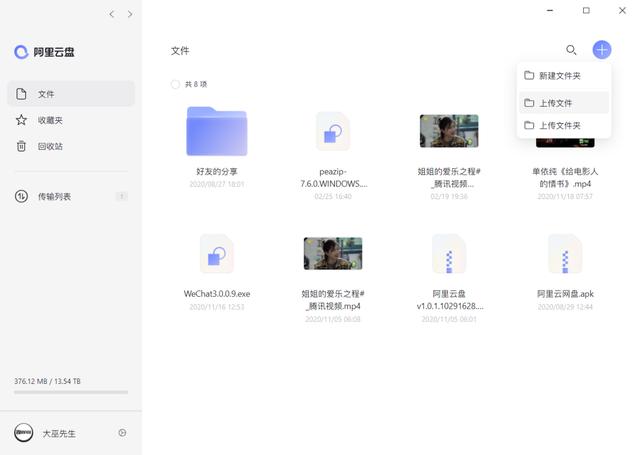The height and width of the screenshot is (455, 640).
Task: Open 文件 in the sidebar
Action: click(71, 94)
